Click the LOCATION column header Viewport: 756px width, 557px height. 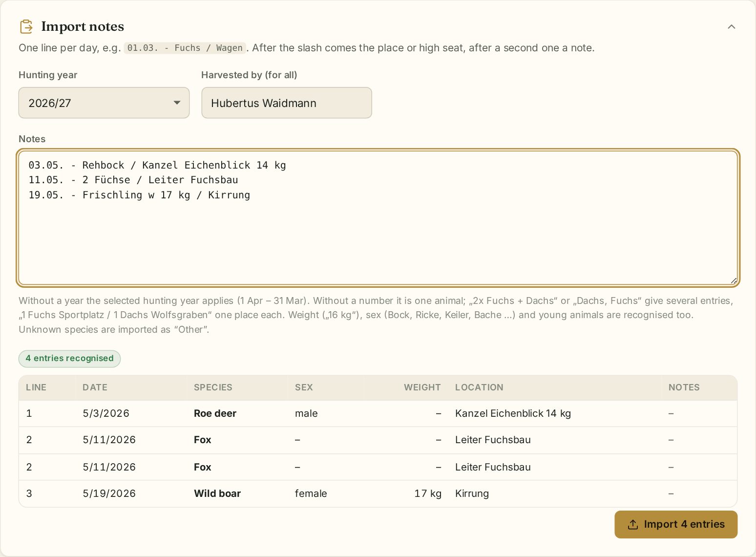click(x=479, y=387)
